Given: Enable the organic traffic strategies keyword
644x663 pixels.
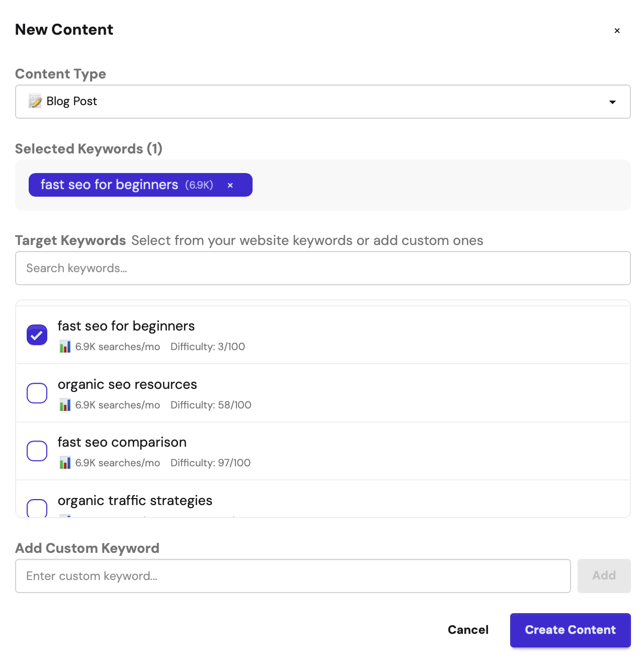Looking at the screenshot, I should (x=36, y=509).
